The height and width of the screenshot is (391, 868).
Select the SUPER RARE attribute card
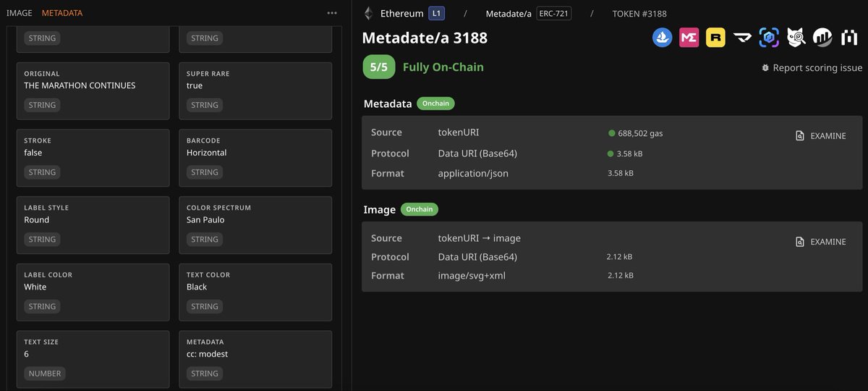255,91
